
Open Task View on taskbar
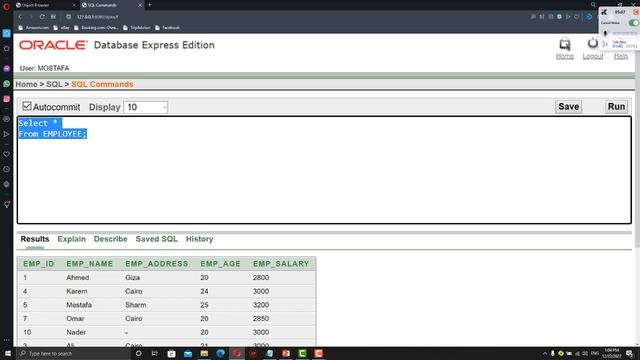point(155,353)
